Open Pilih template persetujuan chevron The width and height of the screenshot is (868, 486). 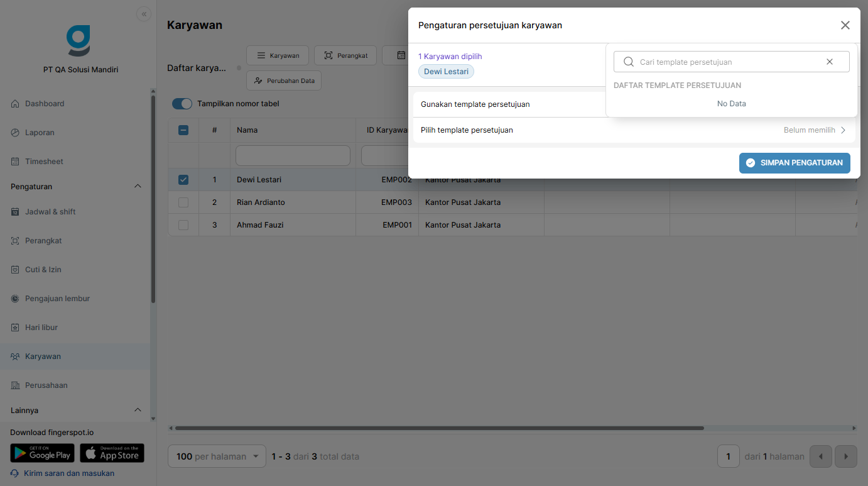click(844, 130)
